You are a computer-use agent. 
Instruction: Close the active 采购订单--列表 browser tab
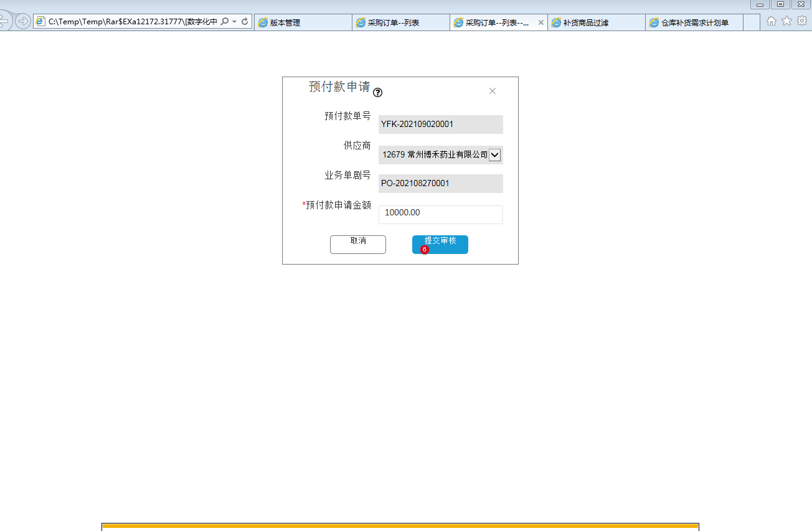[541, 22]
